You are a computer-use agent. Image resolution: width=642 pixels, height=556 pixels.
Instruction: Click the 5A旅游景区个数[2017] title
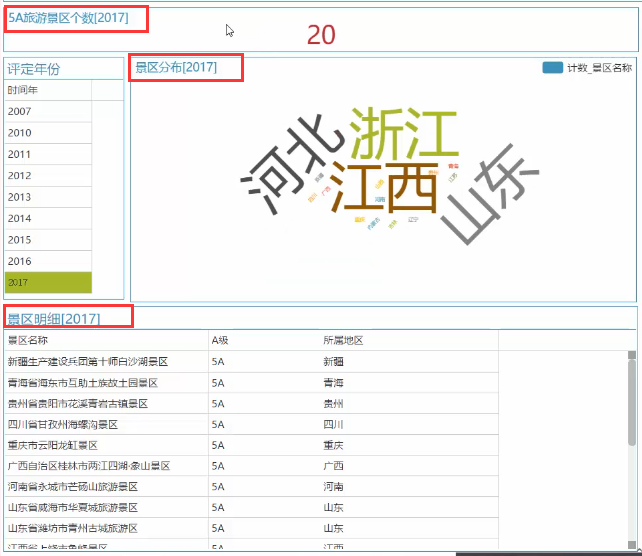click(x=68, y=18)
